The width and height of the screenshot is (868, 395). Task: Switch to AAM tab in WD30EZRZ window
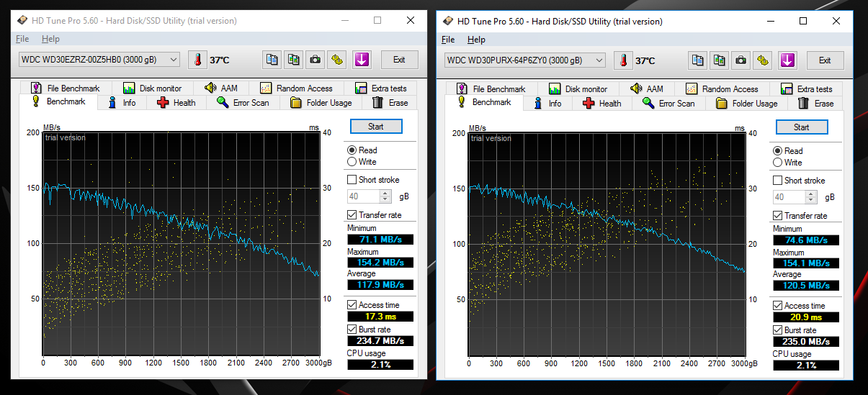pos(221,88)
